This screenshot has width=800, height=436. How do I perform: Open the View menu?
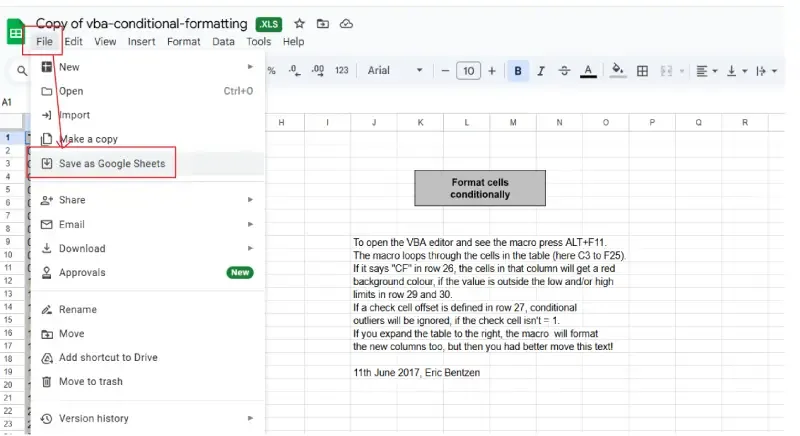click(105, 41)
